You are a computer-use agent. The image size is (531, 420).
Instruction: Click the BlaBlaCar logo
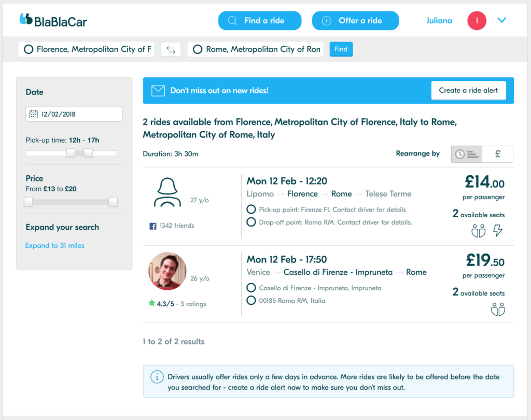click(x=53, y=21)
